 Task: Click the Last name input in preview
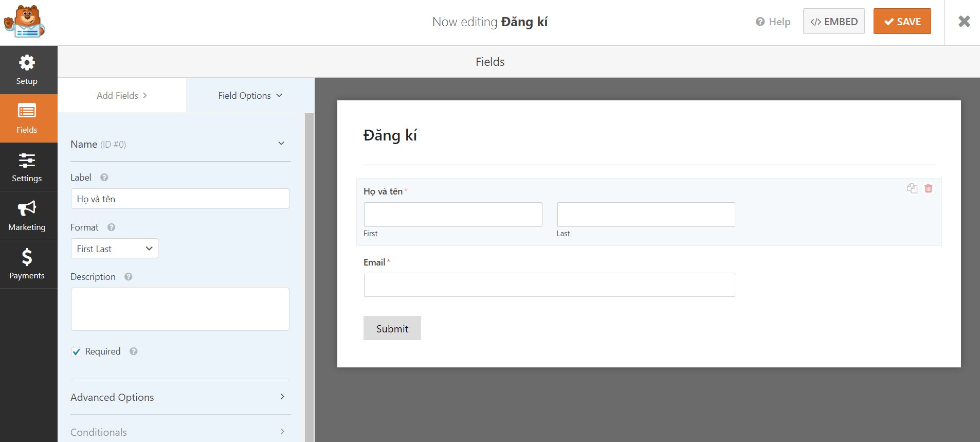pos(646,215)
